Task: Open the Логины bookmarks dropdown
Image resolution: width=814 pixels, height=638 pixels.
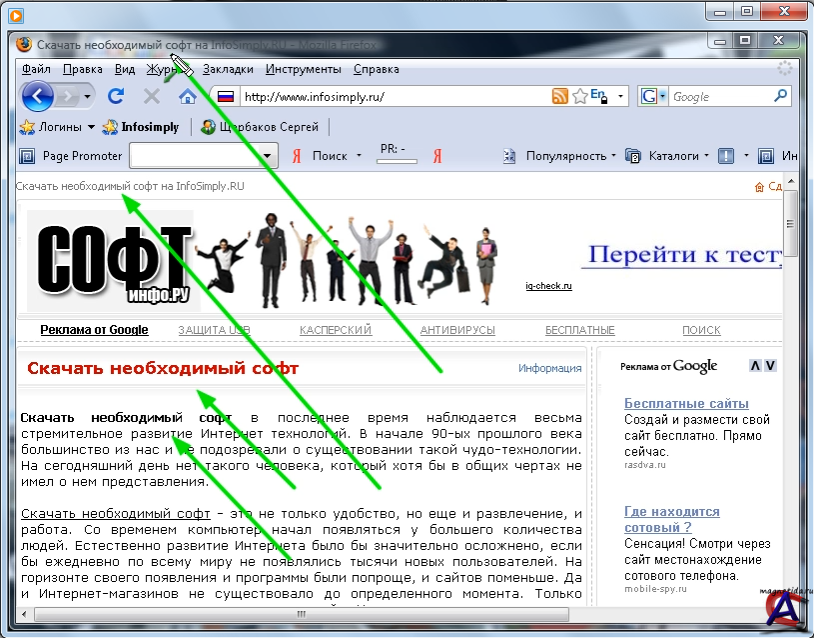Action: point(91,127)
